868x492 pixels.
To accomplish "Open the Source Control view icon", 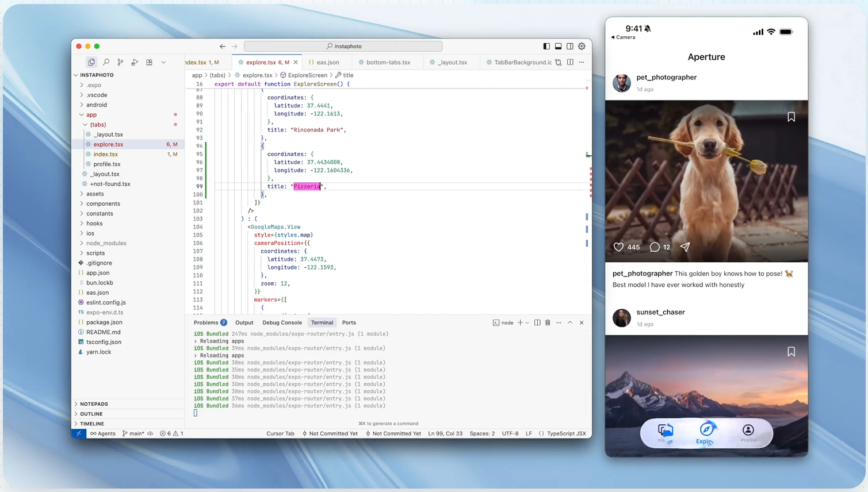I will (x=120, y=62).
